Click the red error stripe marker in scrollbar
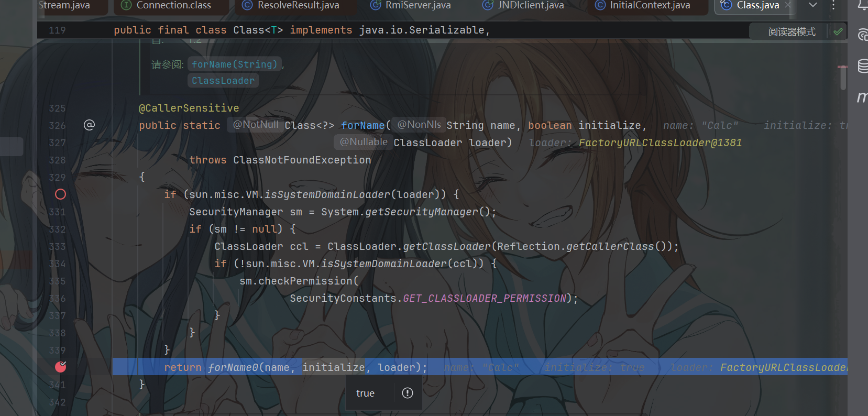The width and height of the screenshot is (868, 416). click(842, 67)
